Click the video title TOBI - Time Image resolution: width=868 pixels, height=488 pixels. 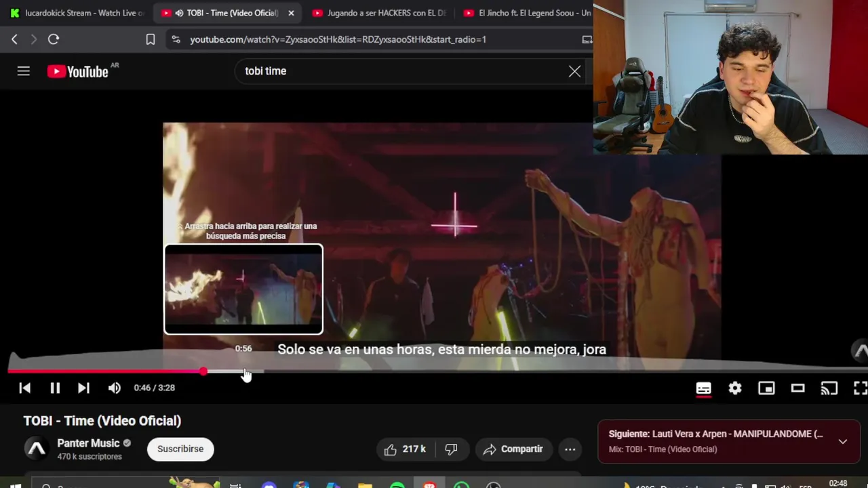point(102,421)
